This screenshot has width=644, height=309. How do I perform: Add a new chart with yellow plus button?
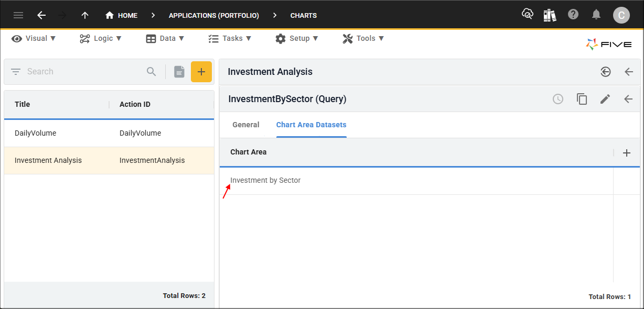coord(201,72)
